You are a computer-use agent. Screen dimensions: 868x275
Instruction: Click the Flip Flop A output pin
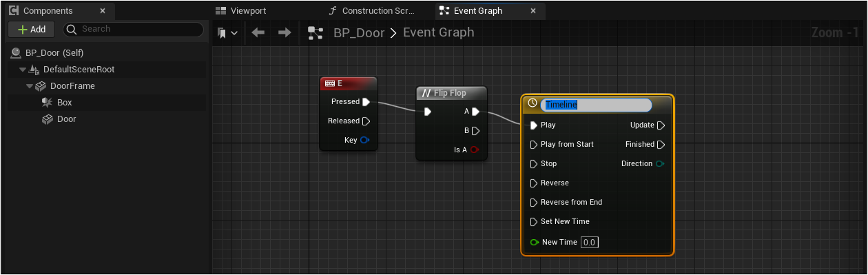click(x=475, y=111)
